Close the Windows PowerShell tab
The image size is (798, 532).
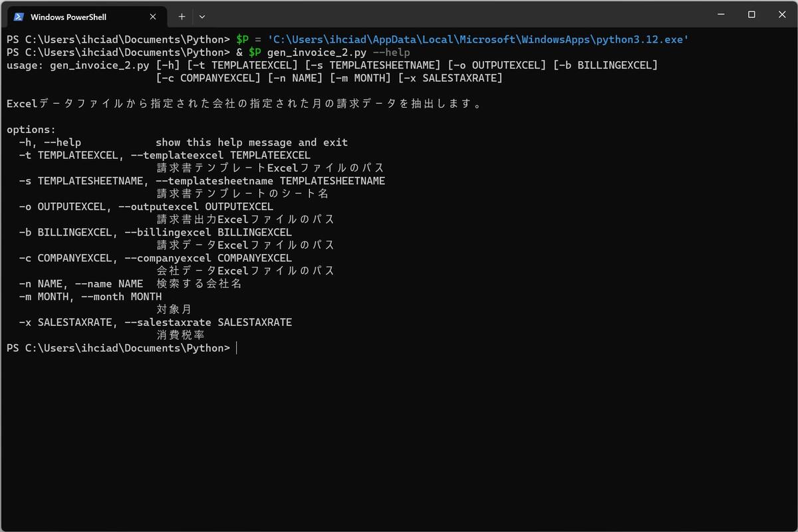click(153, 17)
